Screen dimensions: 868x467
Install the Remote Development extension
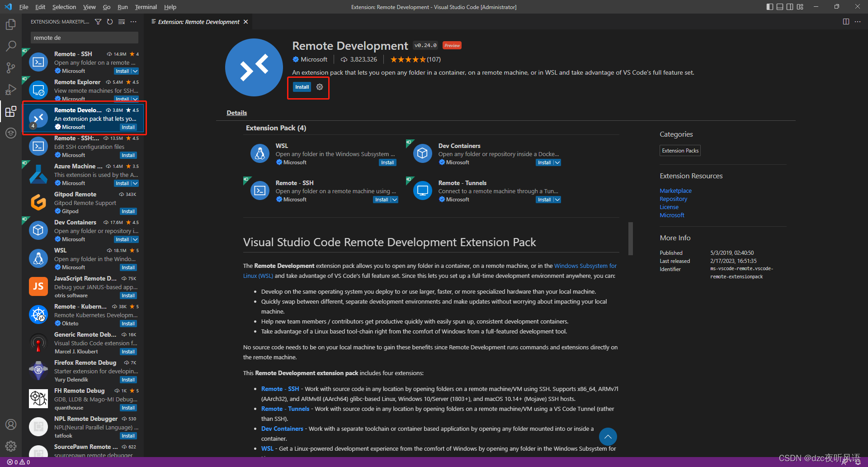tap(302, 86)
